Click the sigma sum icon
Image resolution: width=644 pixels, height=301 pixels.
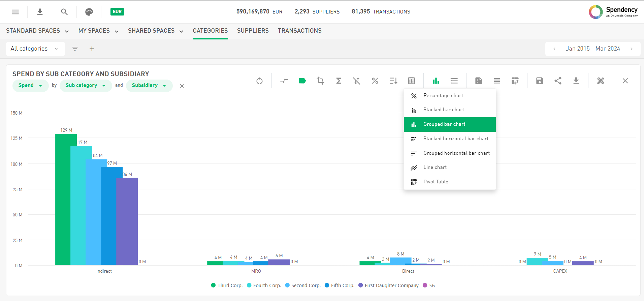click(x=339, y=81)
